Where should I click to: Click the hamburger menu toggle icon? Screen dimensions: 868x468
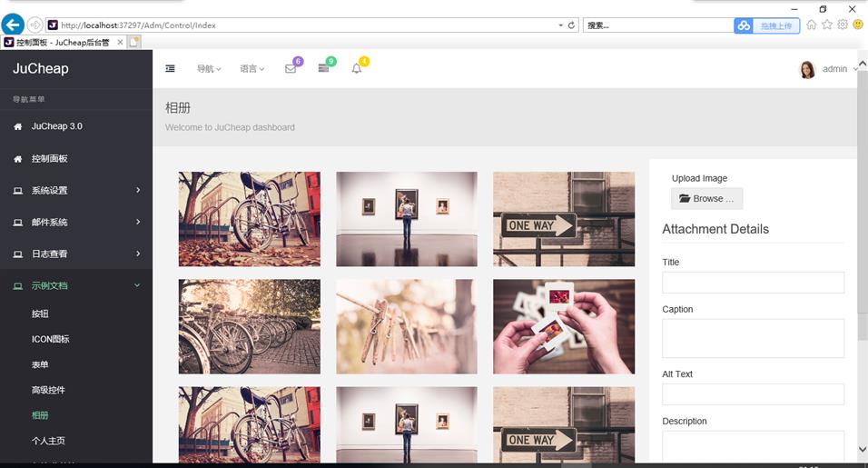pos(170,69)
